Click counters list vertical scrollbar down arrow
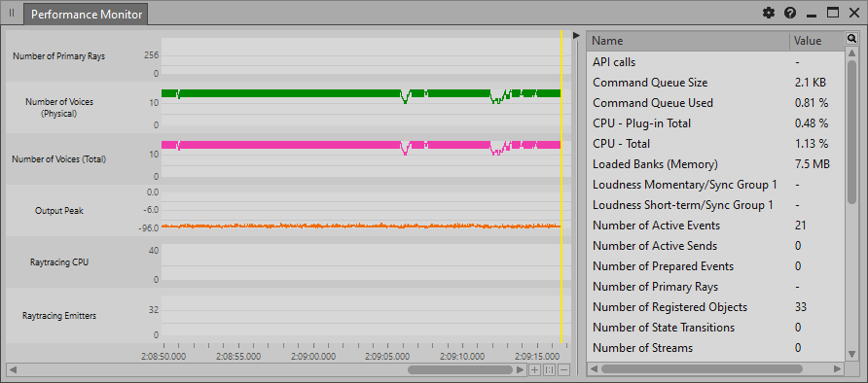 pyautogui.click(x=852, y=354)
